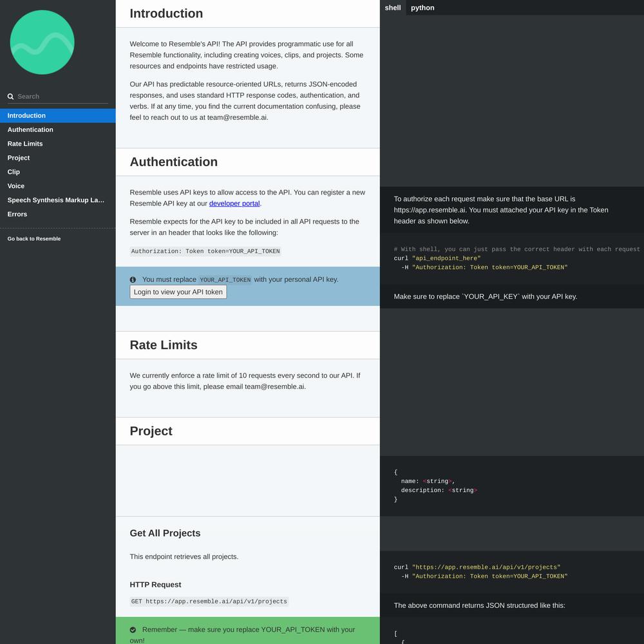Follow the Go back to Resemble link
The image size is (644, 644).
tap(34, 239)
